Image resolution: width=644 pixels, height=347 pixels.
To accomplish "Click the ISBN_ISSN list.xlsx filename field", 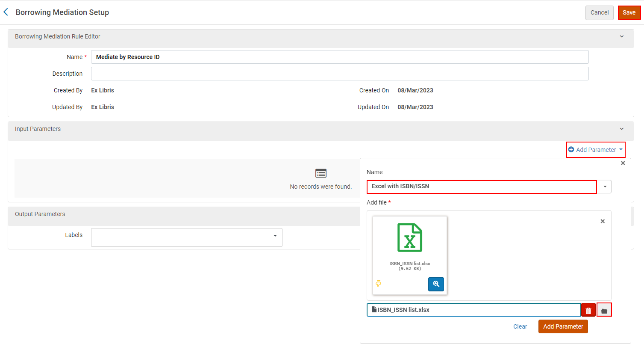I will (473, 310).
